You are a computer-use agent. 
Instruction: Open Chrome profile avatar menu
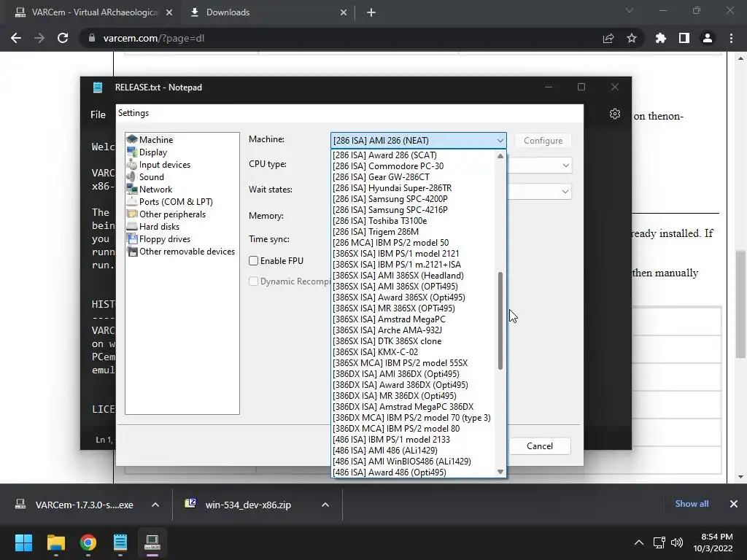[x=708, y=38]
